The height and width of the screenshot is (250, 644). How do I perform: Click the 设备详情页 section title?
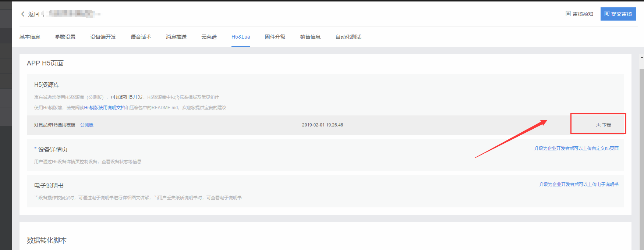[x=53, y=150]
